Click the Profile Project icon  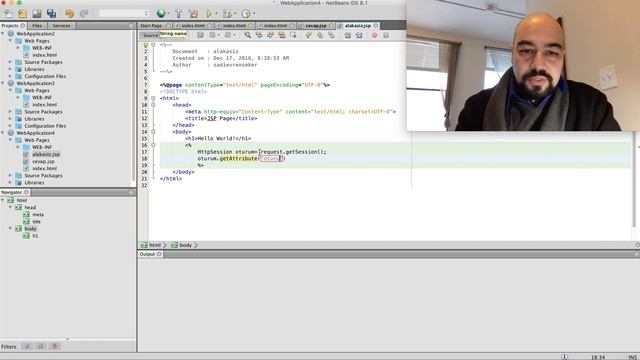[246, 13]
